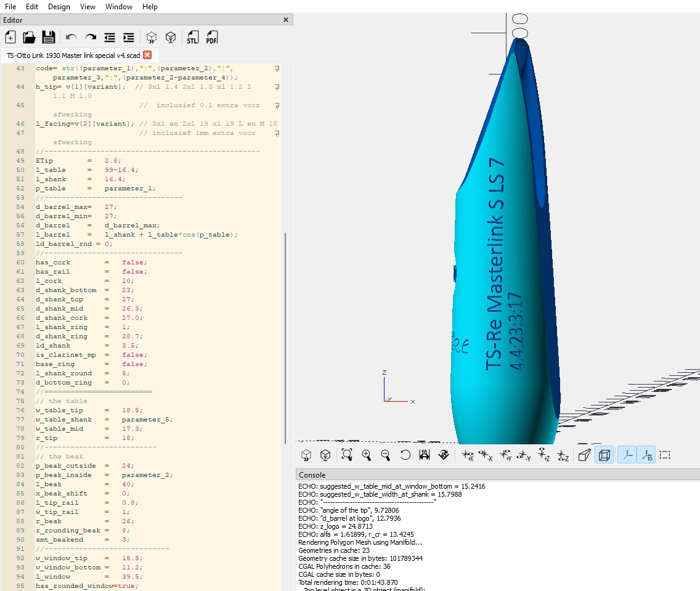
Task: Click View All in the viewer toolbar
Action: (347, 455)
